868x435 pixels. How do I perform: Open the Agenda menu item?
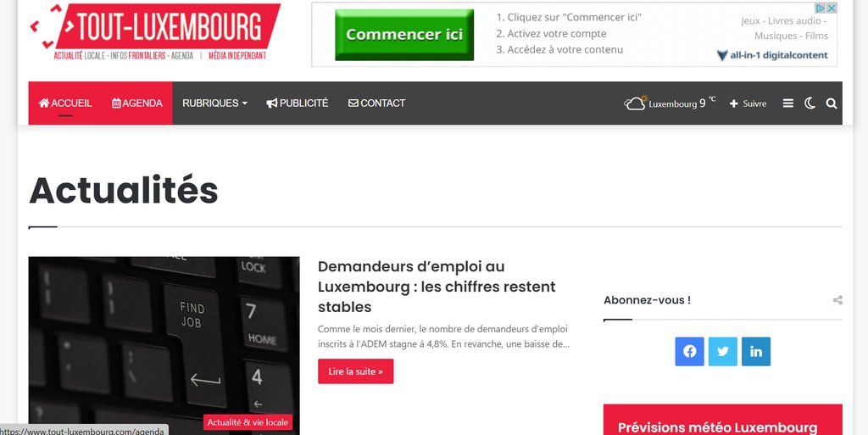137,103
